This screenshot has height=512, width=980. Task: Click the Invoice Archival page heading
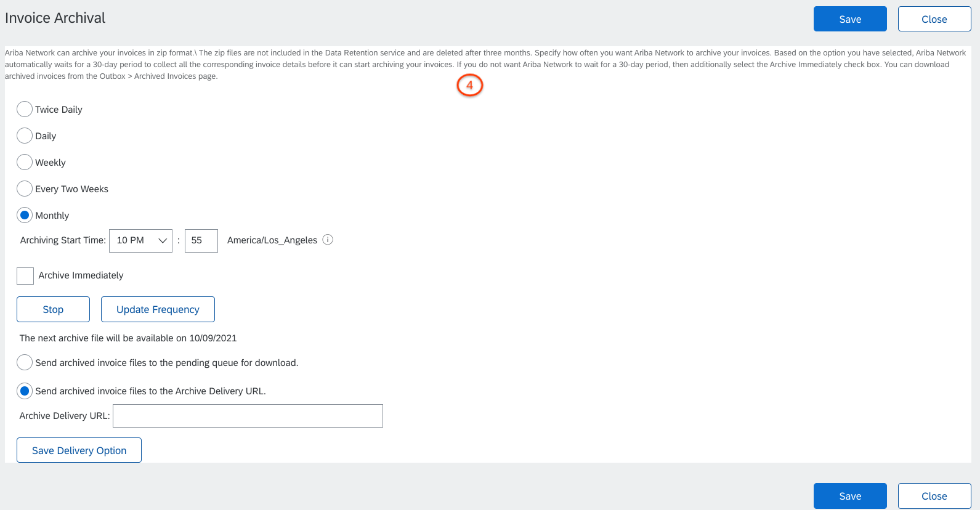point(55,18)
